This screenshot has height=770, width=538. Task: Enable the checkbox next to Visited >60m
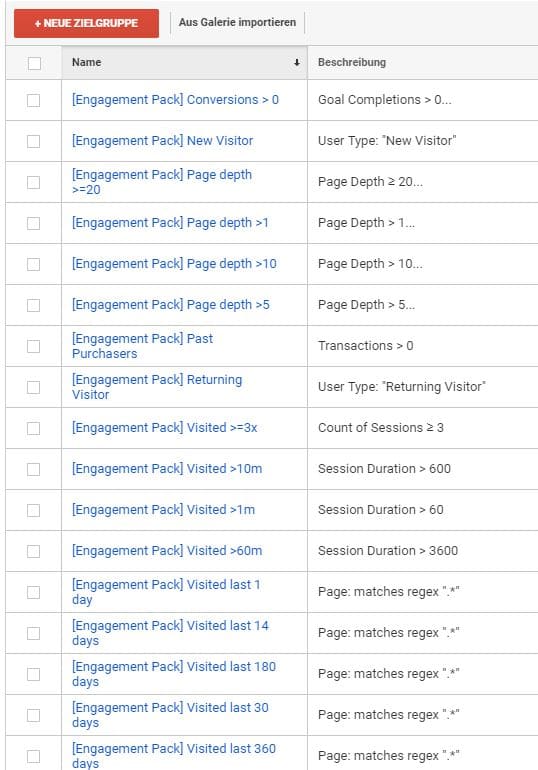tap(33, 551)
